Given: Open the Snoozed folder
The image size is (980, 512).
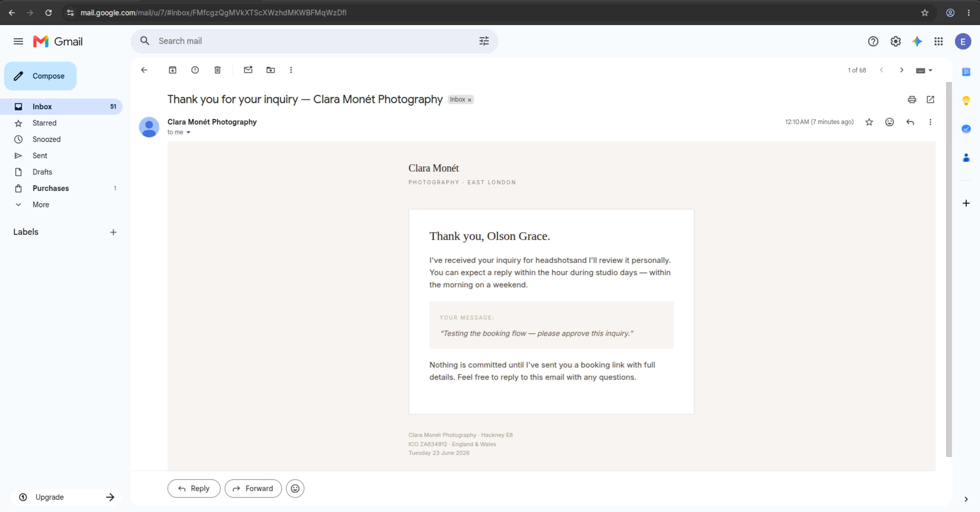Looking at the screenshot, I should point(61,139).
